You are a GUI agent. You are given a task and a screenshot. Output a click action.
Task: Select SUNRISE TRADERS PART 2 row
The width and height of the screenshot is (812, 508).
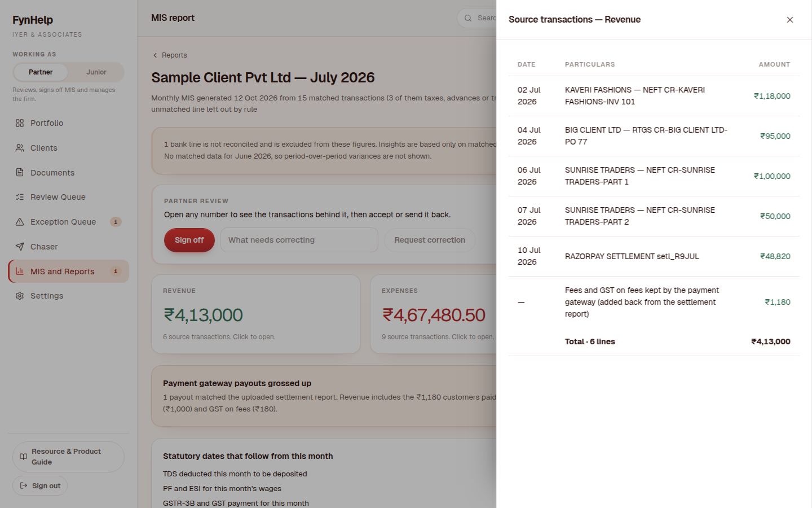pyautogui.click(x=654, y=216)
